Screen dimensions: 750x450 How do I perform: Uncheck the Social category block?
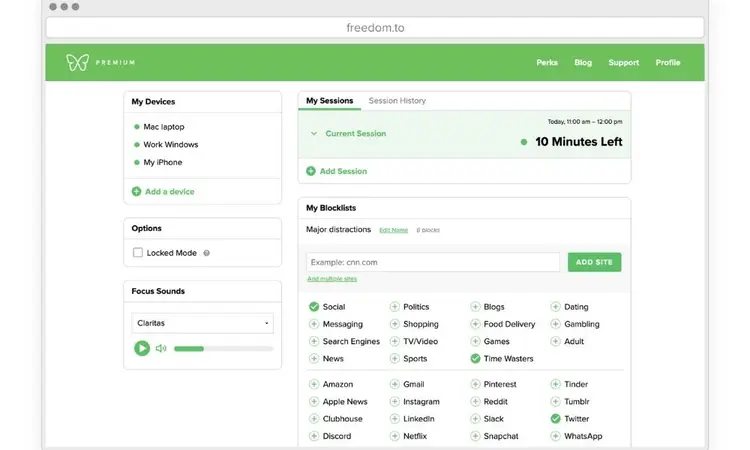point(314,307)
